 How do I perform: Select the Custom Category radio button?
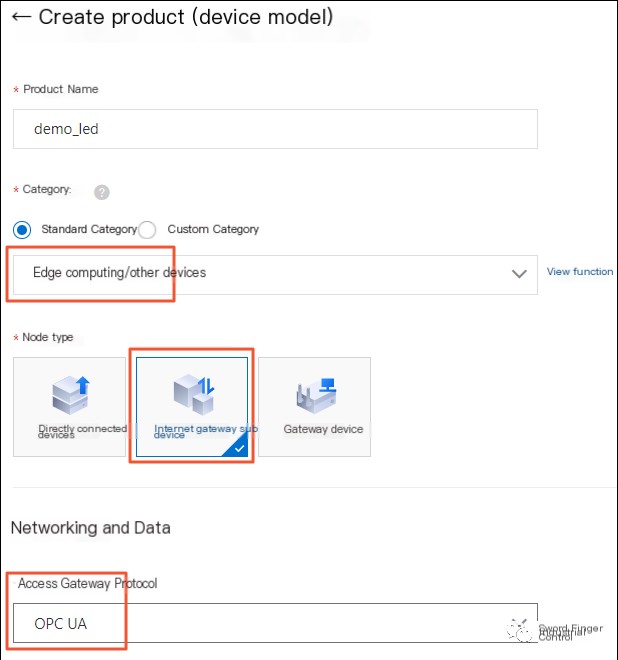point(147,230)
